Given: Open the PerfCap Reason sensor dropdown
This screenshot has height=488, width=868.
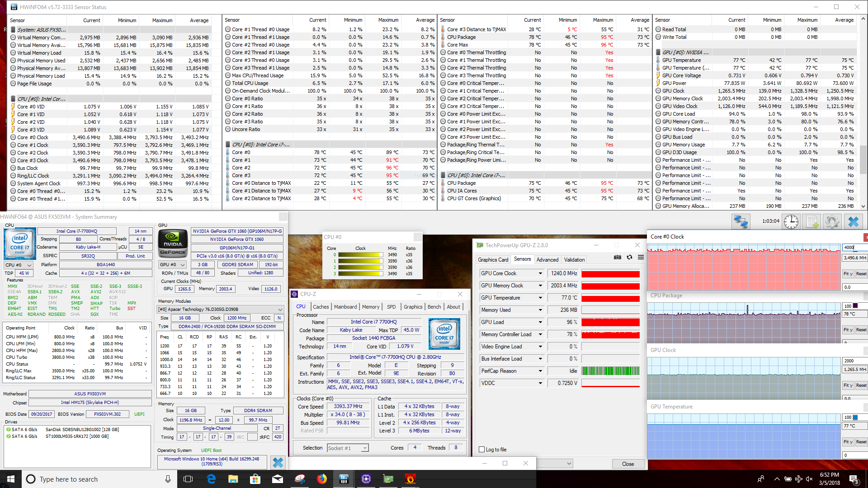Looking at the screenshot, I should coord(540,371).
